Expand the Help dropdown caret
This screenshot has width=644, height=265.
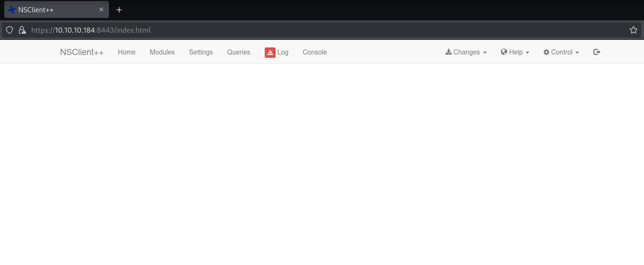point(528,53)
